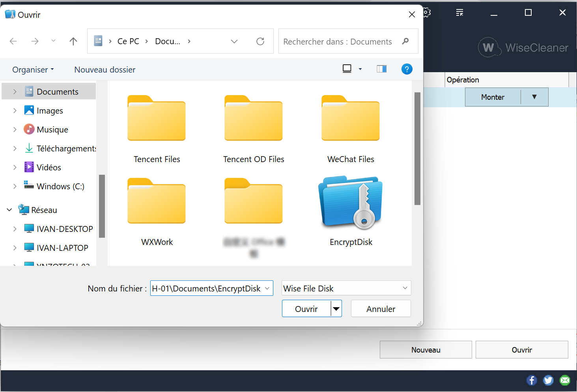Open the file name history dropdown
The width and height of the screenshot is (577, 392).
click(267, 288)
